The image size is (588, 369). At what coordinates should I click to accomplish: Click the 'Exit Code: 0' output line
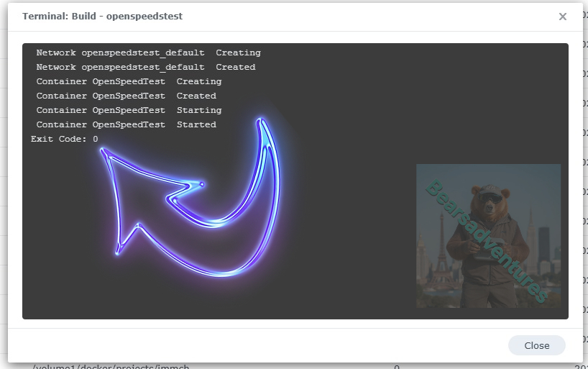pos(65,139)
